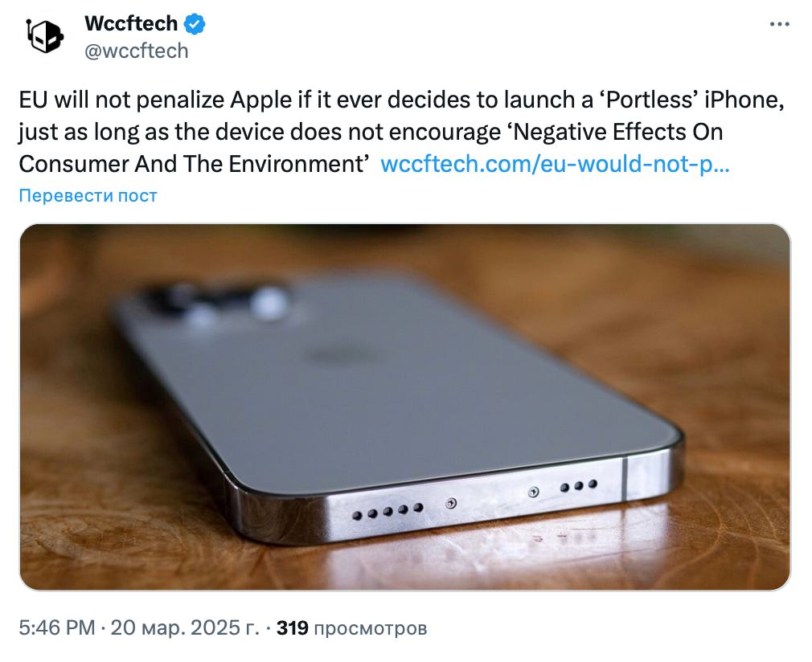Image resolution: width=812 pixels, height=662 pixels.
Task: Click the просмотров views label
Action: click(371, 628)
